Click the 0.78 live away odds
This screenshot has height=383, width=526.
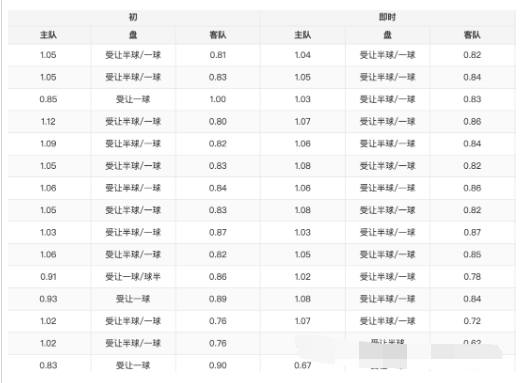472,277
